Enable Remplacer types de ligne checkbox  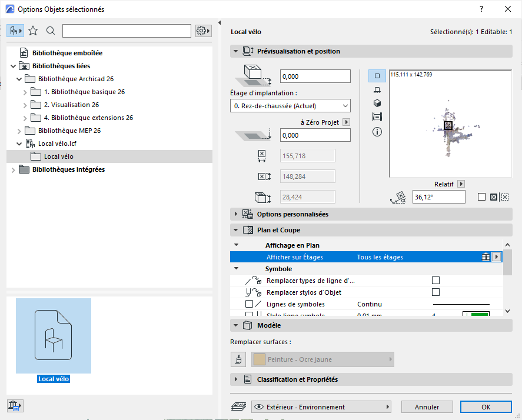[x=436, y=281]
